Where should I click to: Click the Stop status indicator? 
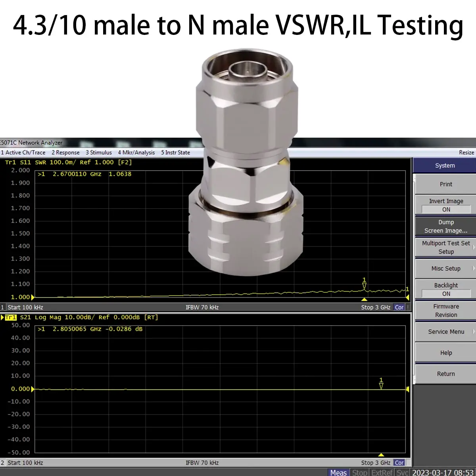click(x=359, y=472)
